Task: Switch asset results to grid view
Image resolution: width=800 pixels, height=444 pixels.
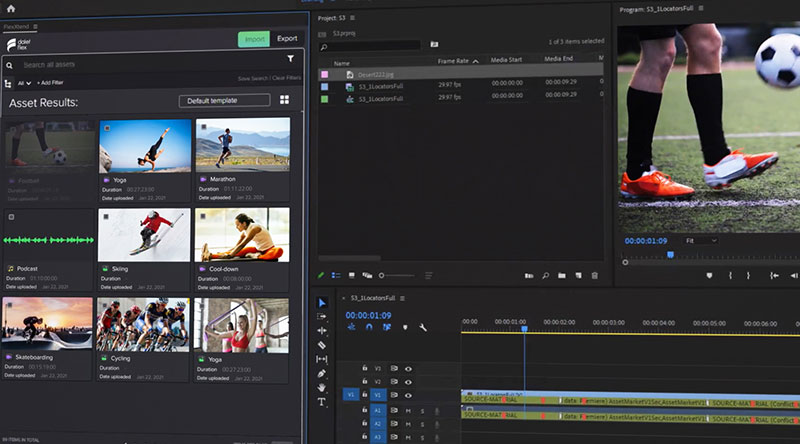Action: [x=284, y=100]
